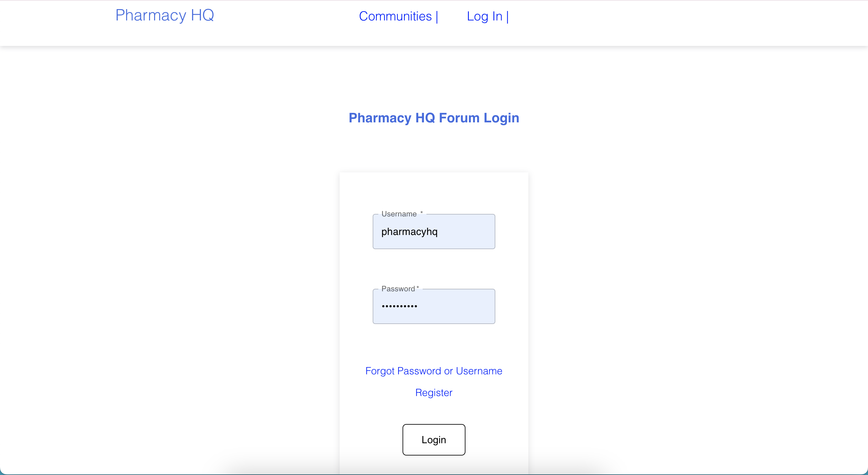The image size is (868, 475).
Task: Open the Communities navigation link
Action: pos(395,16)
